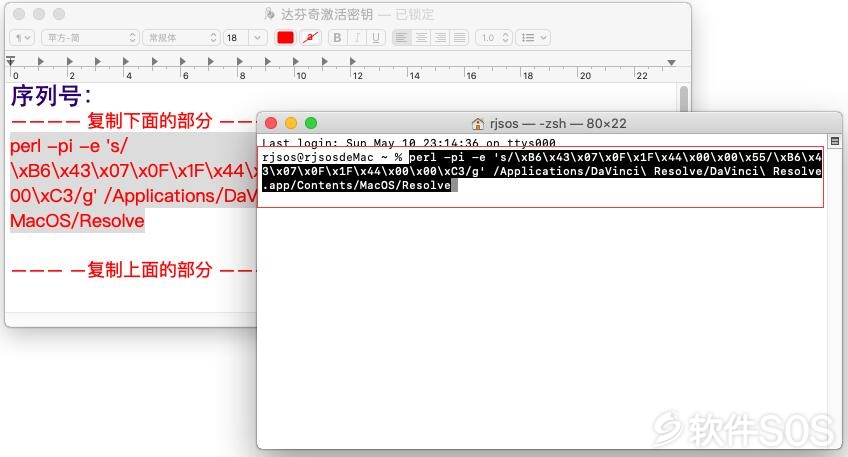
Task: Open the 苹方-简 font family dropdown
Action: coord(90,37)
